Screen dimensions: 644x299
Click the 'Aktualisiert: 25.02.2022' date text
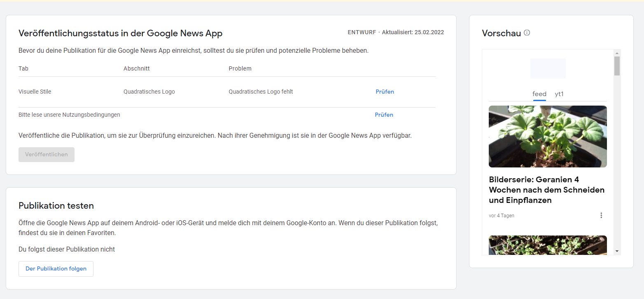click(413, 32)
